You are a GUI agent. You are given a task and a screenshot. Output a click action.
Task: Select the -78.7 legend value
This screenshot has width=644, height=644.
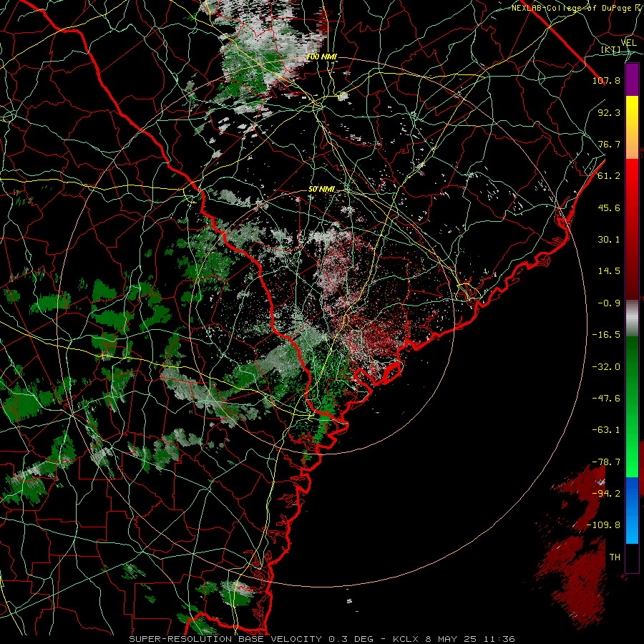click(x=606, y=462)
